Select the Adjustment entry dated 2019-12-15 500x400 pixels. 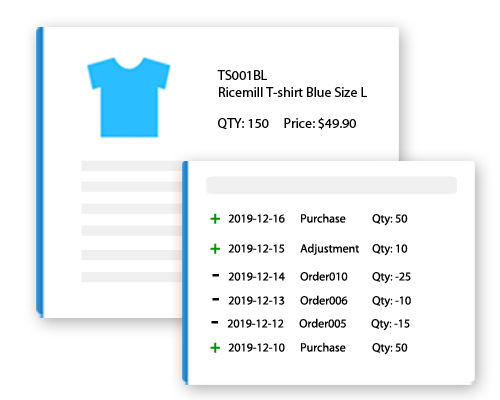pyautogui.click(x=329, y=249)
